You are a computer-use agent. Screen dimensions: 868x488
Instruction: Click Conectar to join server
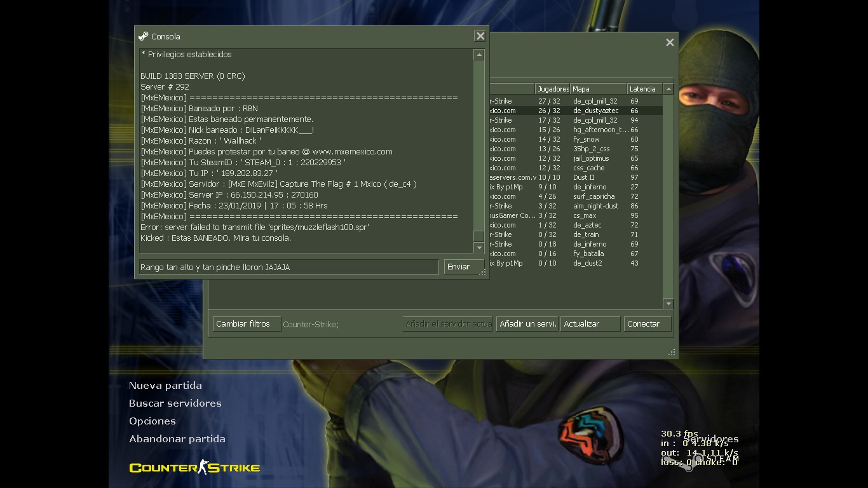click(x=648, y=324)
